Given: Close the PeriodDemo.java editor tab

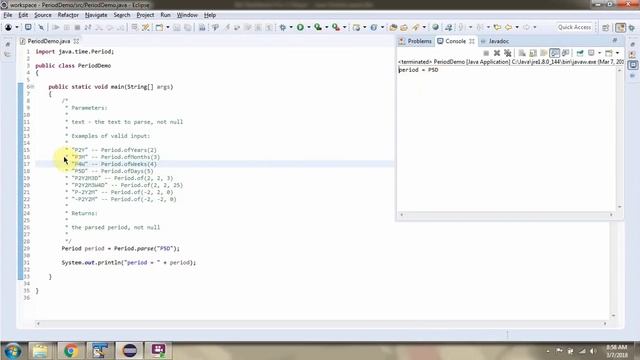Looking at the screenshot, I should pos(76,41).
